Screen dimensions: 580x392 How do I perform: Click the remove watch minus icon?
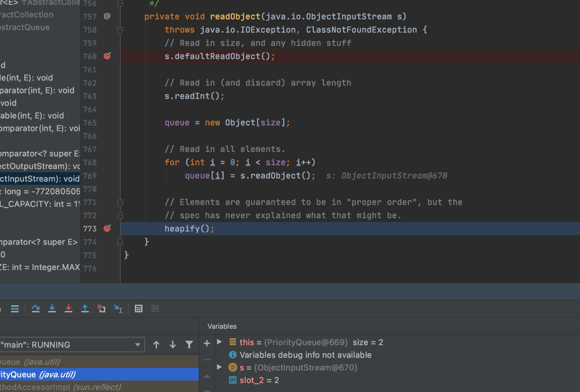pos(207,360)
